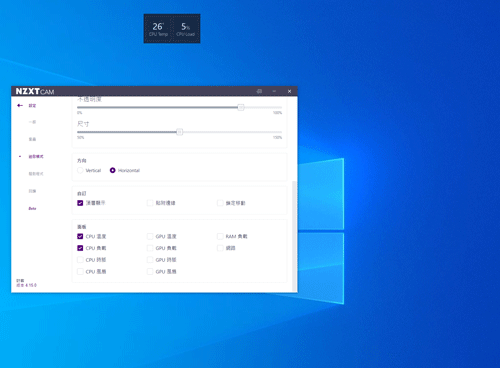Viewport: 500px width, 368px height.
Task: Click the NZXT CAM logo
Action: pos(35,91)
